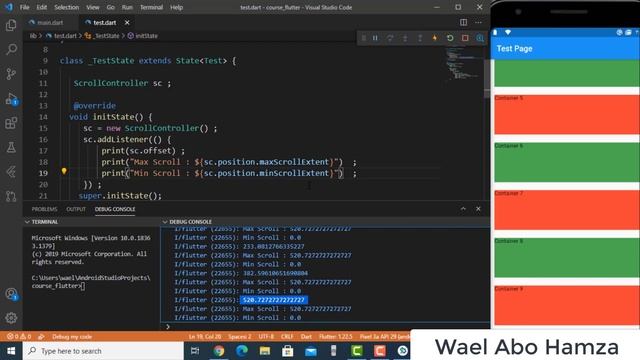Viewport: 640px width, 360px height.
Task: Collapse the TERMINAL section header
Action: [91, 222]
